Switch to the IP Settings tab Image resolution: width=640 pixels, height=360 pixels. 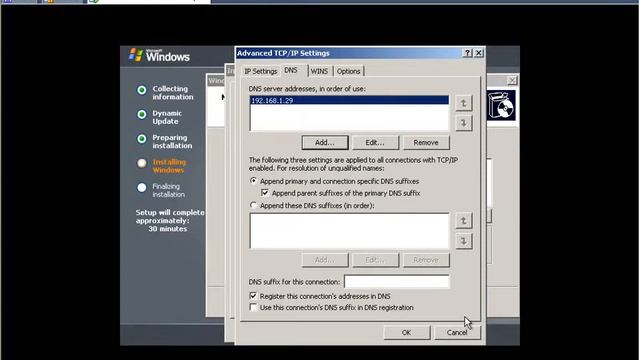260,71
